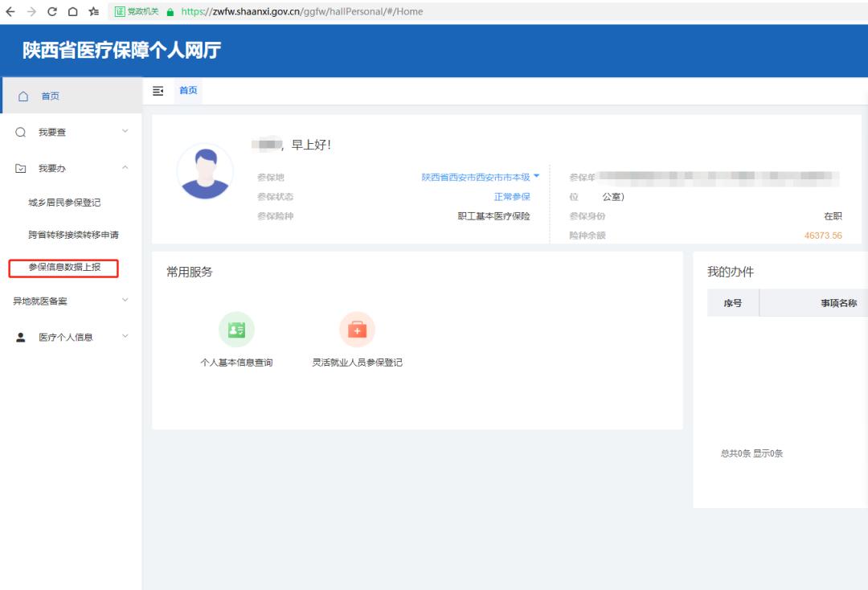Image resolution: width=868 pixels, height=590 pixels.
Task: Click the person icon beside 医疗个人信息
Action: (x=22, y=338)
